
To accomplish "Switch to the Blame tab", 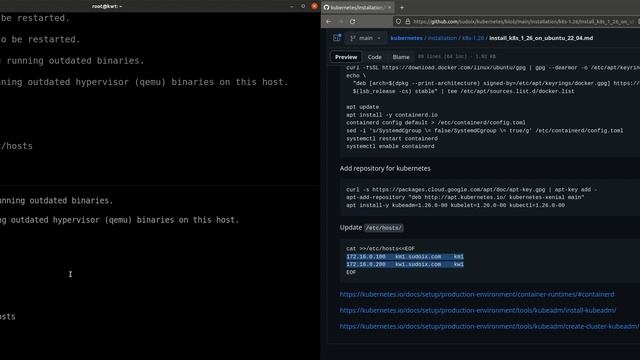I will 401,57.
